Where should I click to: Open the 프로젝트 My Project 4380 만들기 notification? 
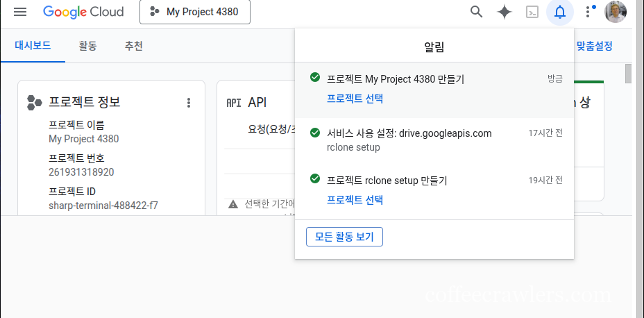(396, 79)
